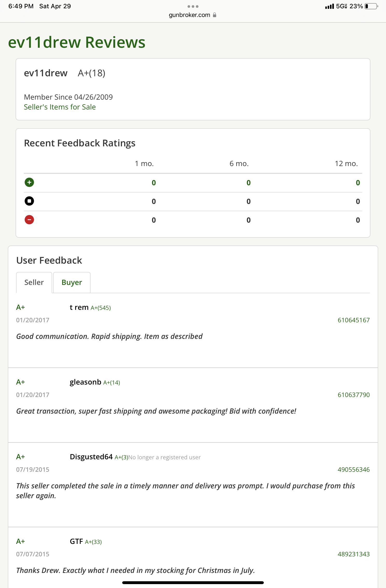Click the red negative feedback minus icon
Screen dimensions: 386x588
pos(29,220)
